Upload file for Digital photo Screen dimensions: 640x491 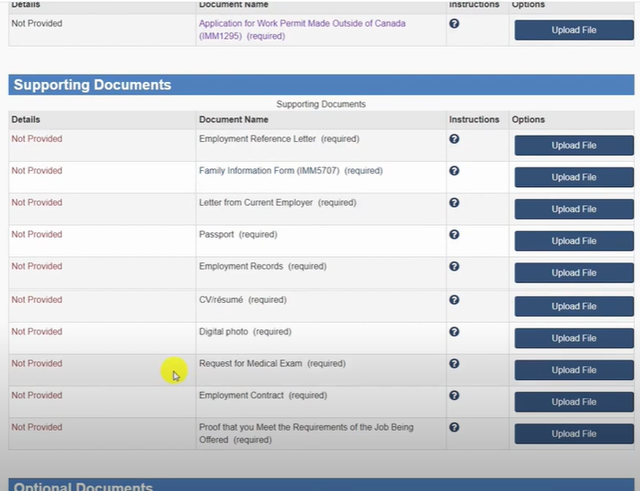[573, 338]
